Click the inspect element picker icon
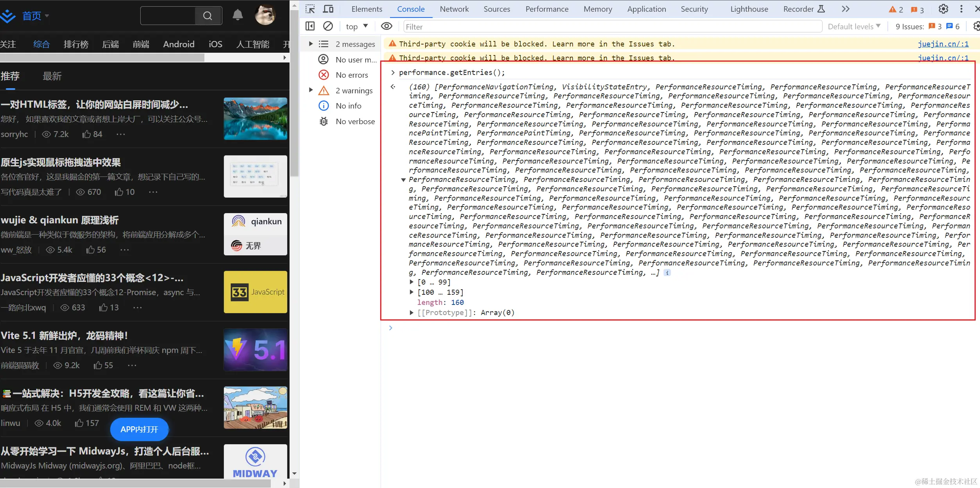 point(310,9)
